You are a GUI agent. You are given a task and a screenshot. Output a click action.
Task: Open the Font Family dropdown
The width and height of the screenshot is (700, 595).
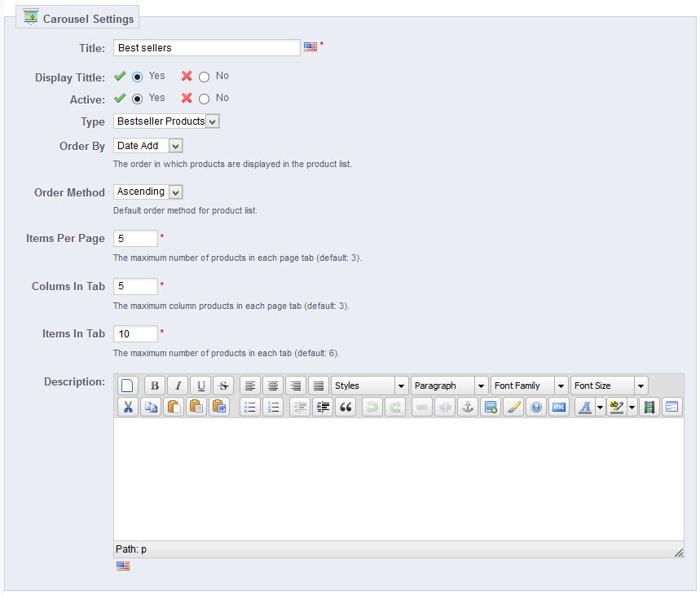pos(529,386)
